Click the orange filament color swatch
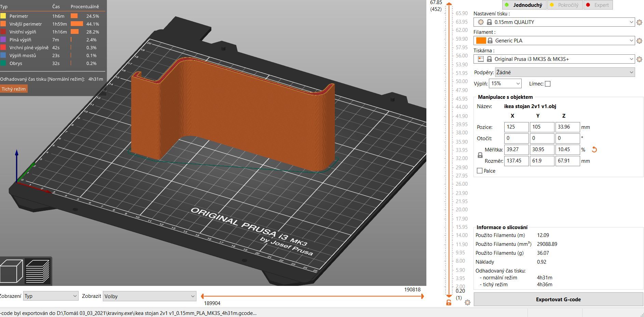Image resolution: width=644 pixels, height=317 pixels. point(481,40)
